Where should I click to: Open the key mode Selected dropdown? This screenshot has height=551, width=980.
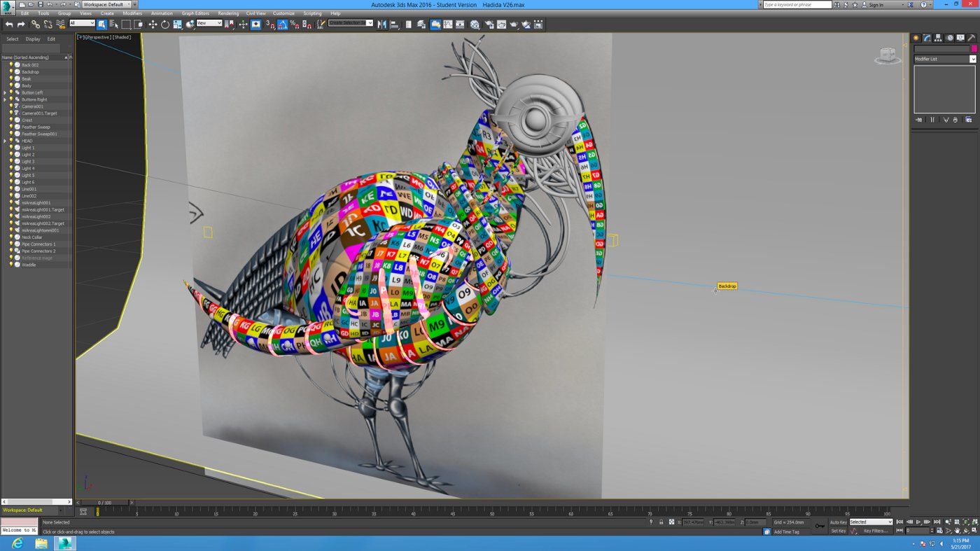pyautogui.click(x=871, y=522)
